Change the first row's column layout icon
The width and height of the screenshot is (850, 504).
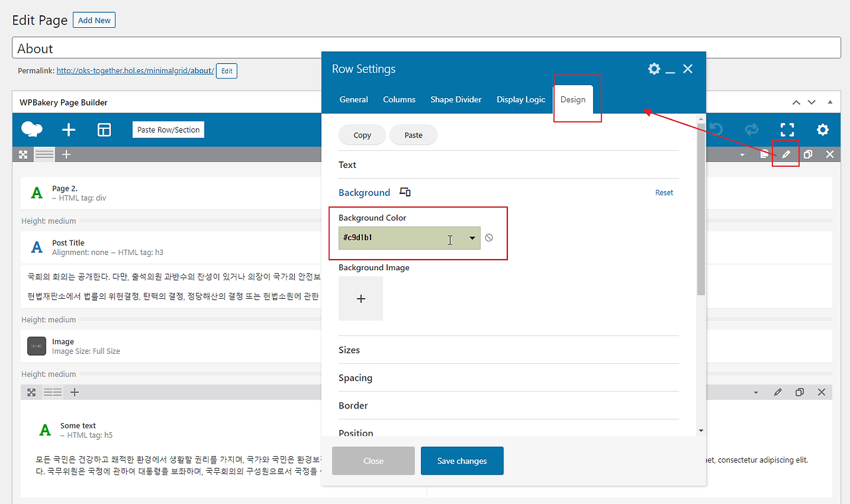click(44, 154)
